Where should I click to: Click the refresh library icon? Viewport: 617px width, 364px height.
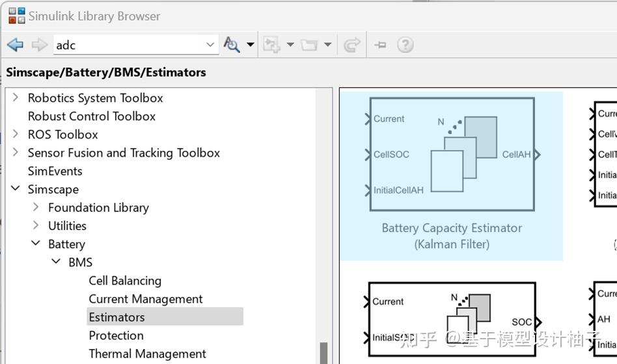[x=352, y=45]
